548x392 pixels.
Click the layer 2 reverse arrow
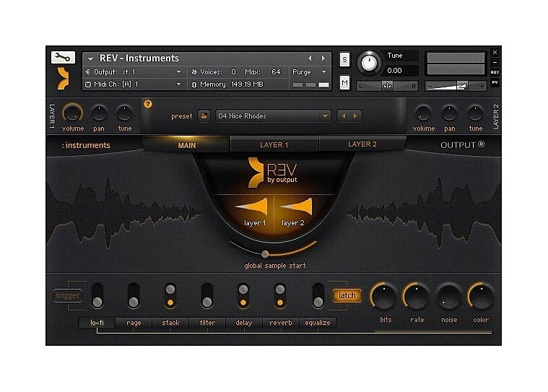point(296,206)
